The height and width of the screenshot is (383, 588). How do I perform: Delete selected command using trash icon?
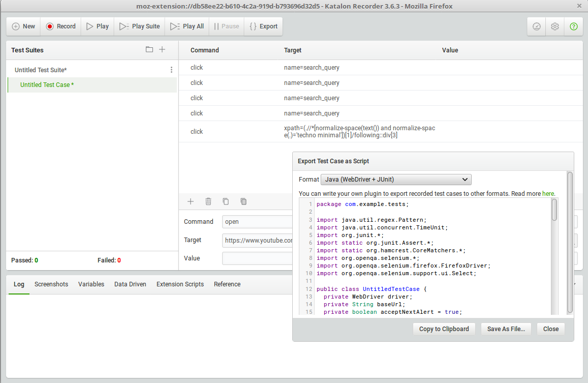[x=208, y=201]
